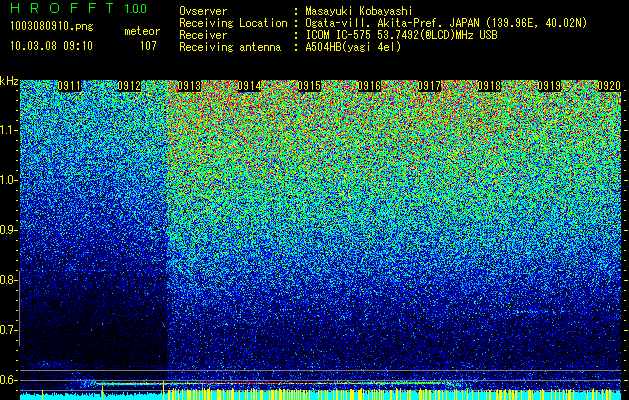Click the 0912 time marker
Image resolution: width=629 pixels, height=400 pixels.
pos(129,86)
